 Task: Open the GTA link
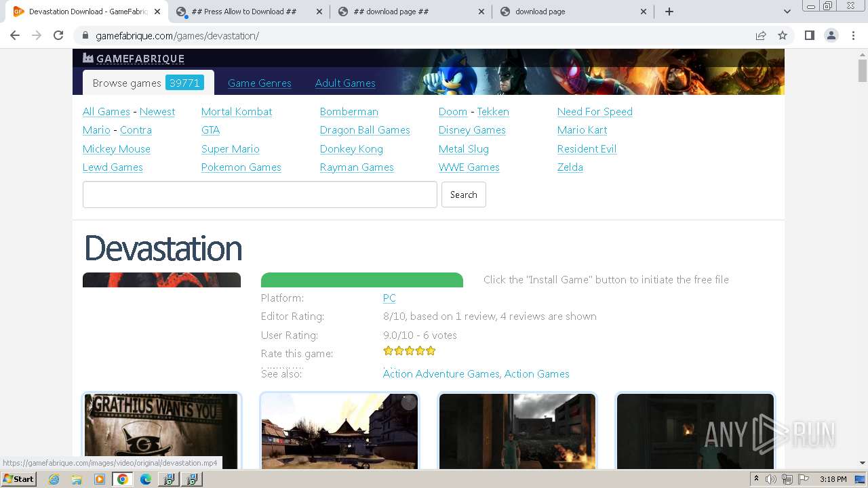click(210, 130)
